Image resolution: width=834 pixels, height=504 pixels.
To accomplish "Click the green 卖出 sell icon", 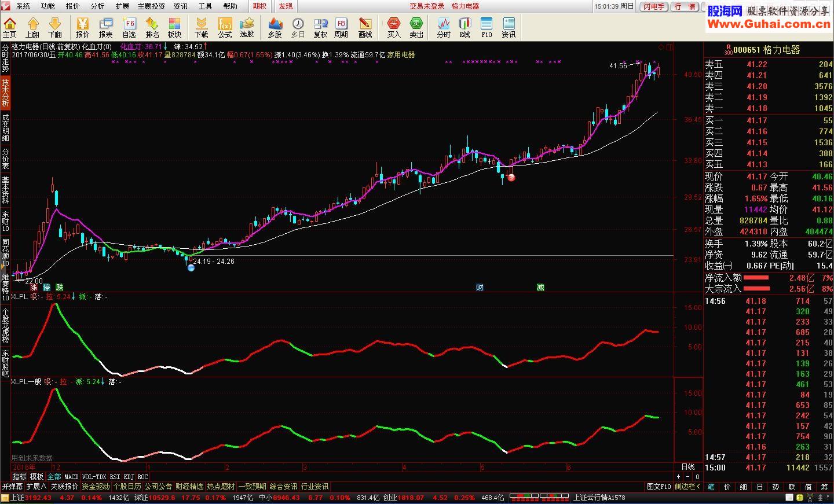I will [x=416, y=27].
